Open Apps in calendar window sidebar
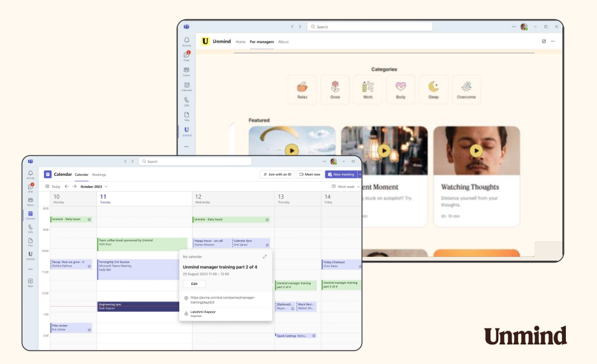 [30, 282]
